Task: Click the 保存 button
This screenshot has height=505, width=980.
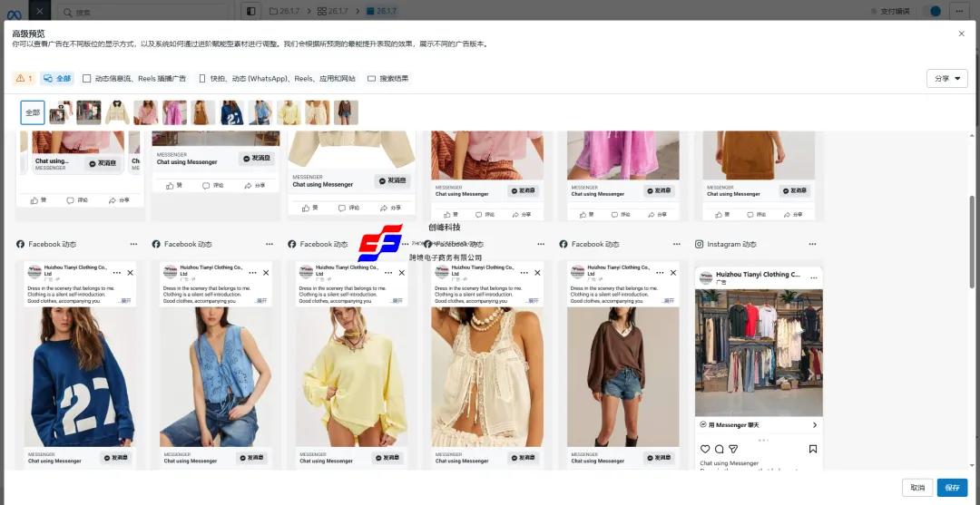Action: tap(952, 488)
